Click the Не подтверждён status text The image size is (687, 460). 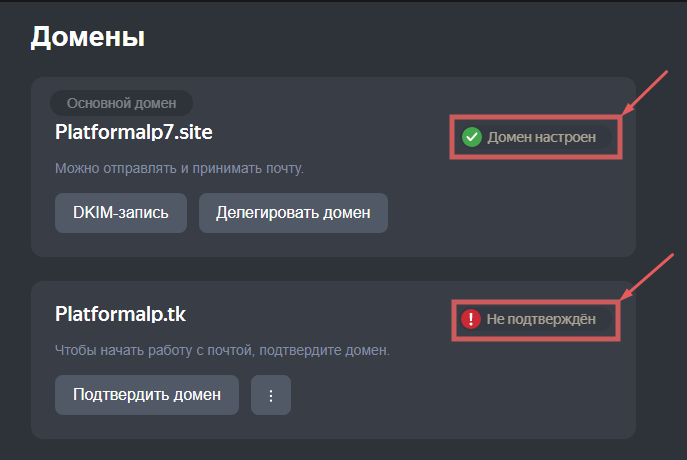(541, 319)
